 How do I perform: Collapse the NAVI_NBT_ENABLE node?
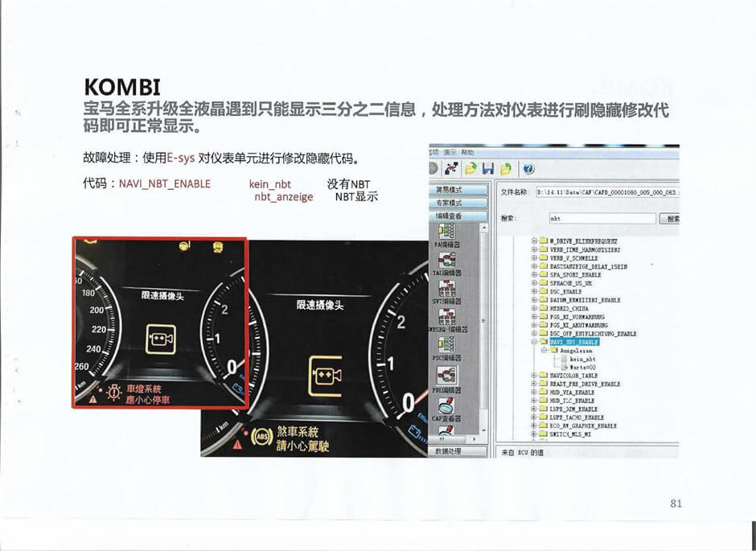pos(534,342)
